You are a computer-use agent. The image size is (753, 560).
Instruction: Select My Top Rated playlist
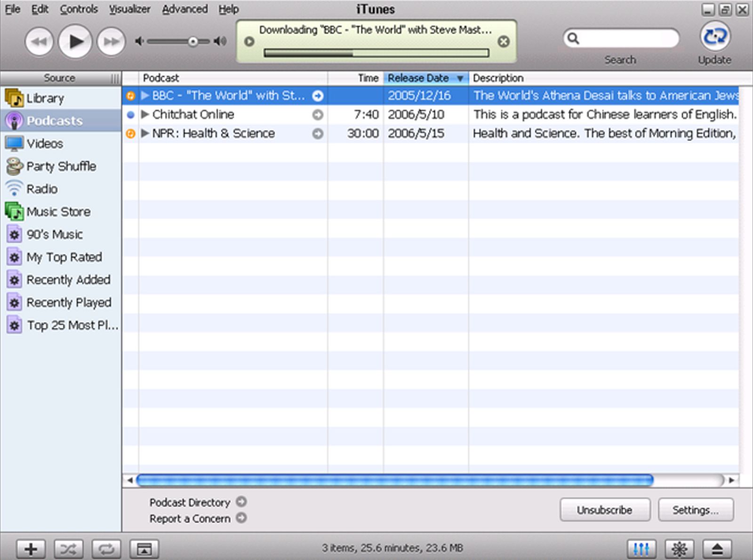[x=61, y=257]
